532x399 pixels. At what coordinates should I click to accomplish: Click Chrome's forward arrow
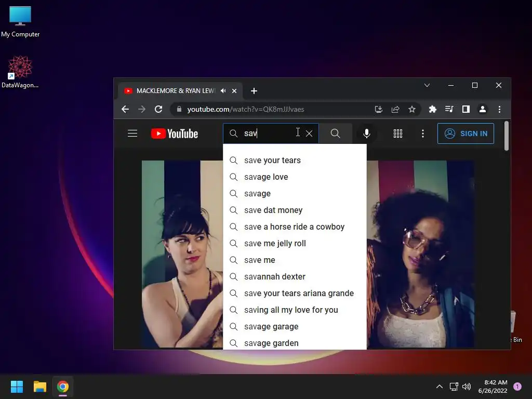click(x=142, y=109)
